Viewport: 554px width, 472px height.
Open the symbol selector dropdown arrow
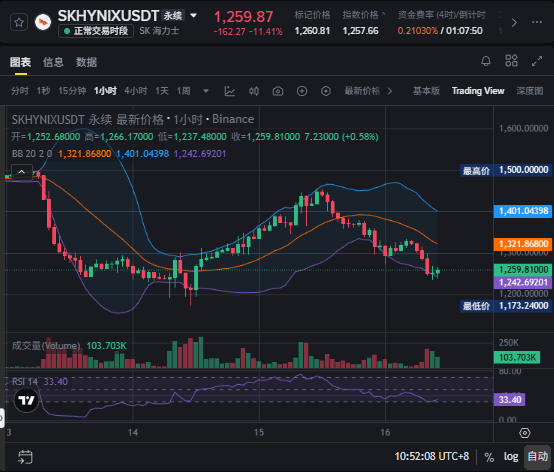[194, 16]
